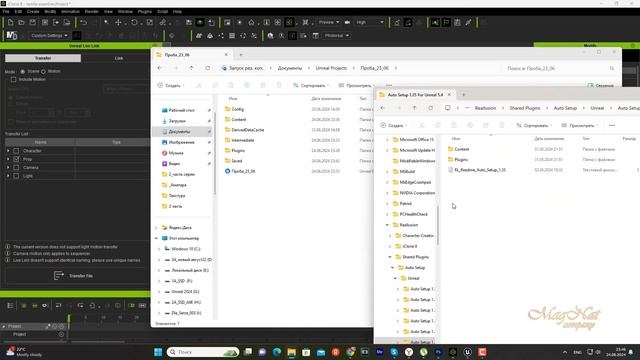The image size is (640, 360).
Task: Untick the Prop checkbox in Transfer List
Action: click(x=16, y=159)
